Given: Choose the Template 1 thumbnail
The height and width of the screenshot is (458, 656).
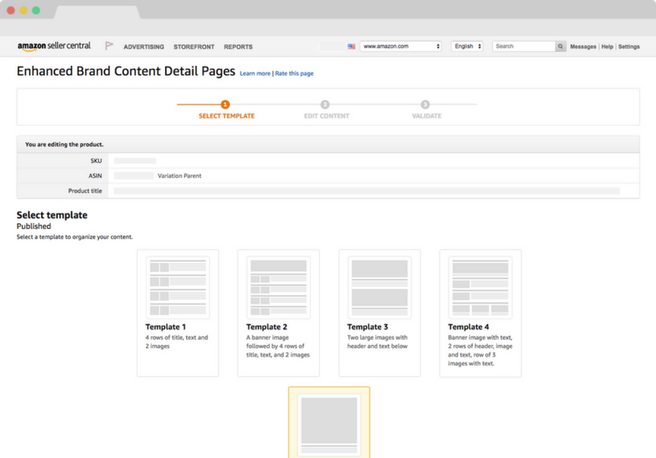Looking at the screenshot, I should click(178, 287).
